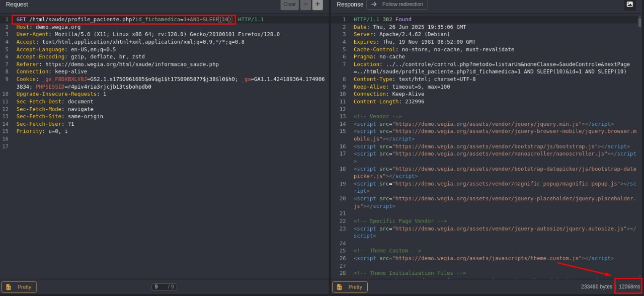The width and height of the screenshot is (644, 296).
Task: Click the '9 / 9' search match counter
Action: (164, 287)
